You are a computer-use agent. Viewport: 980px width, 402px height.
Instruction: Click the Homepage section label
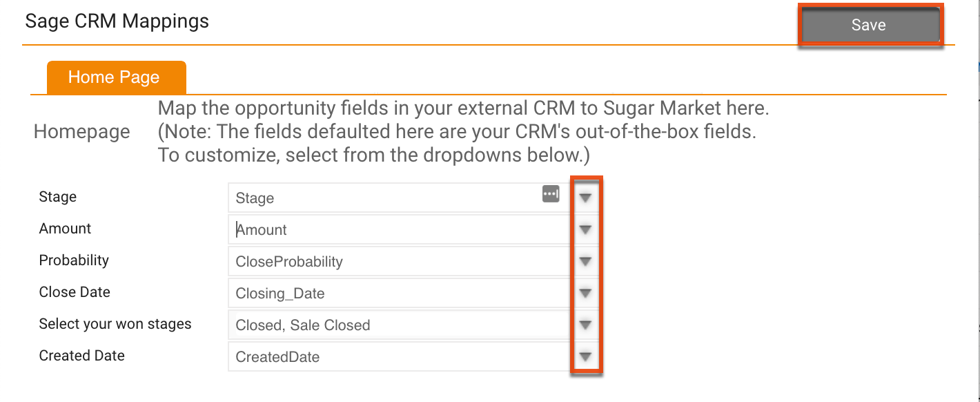[x=81, y=131]
